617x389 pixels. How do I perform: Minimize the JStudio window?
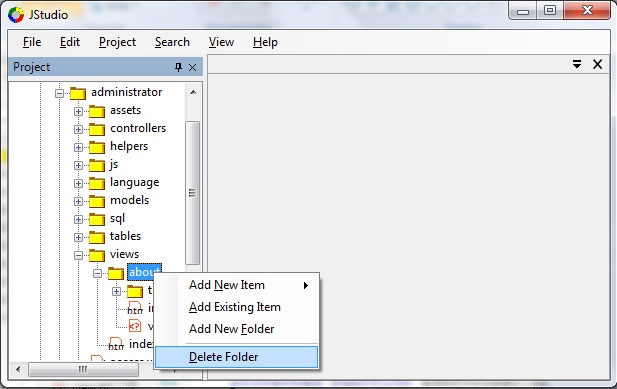[523, 11]
